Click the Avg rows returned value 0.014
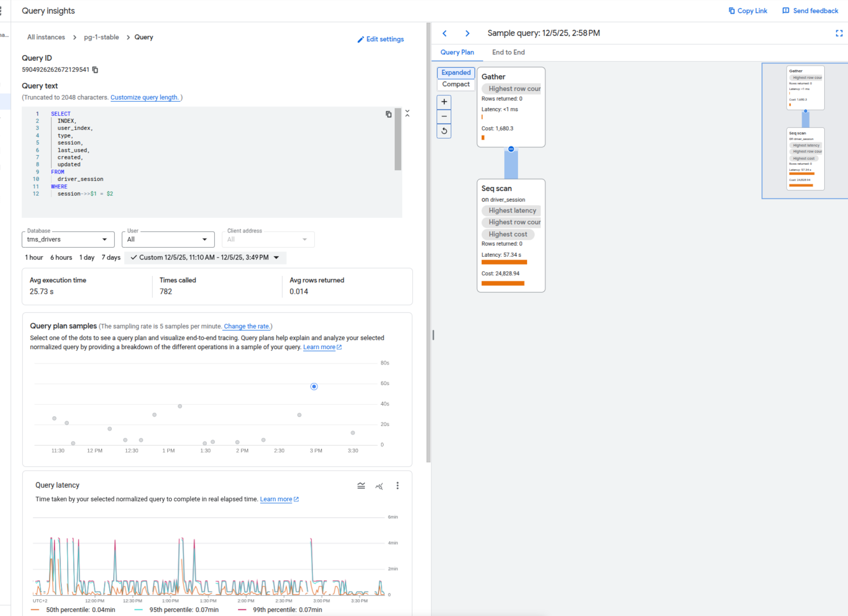The image size is (848, 616). pyautogui.click(x=299, y=292)
